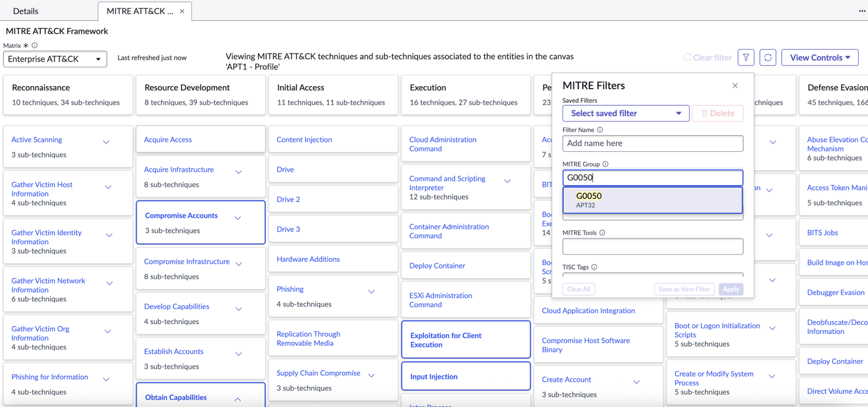Expand Compromise Infrastructure chevron
This screenshot has height=407, width=868.
tap(239, 264)
